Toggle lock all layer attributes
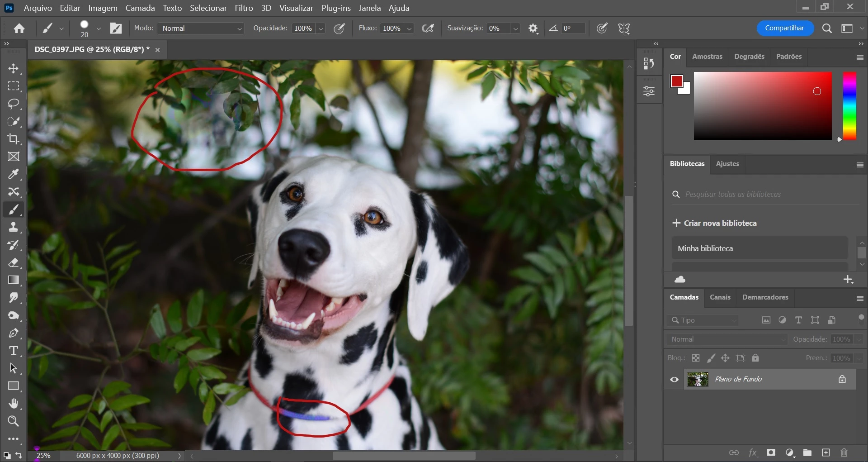The width and height of the screenshot is (868, 462). click(x=755, y=358)
